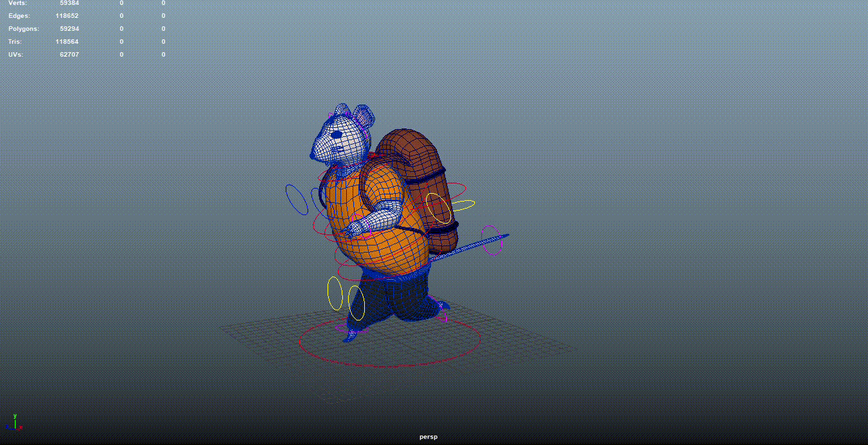Click the polygon count value 59294
This screenshot has height=445, width=868.
coord(69,29)
